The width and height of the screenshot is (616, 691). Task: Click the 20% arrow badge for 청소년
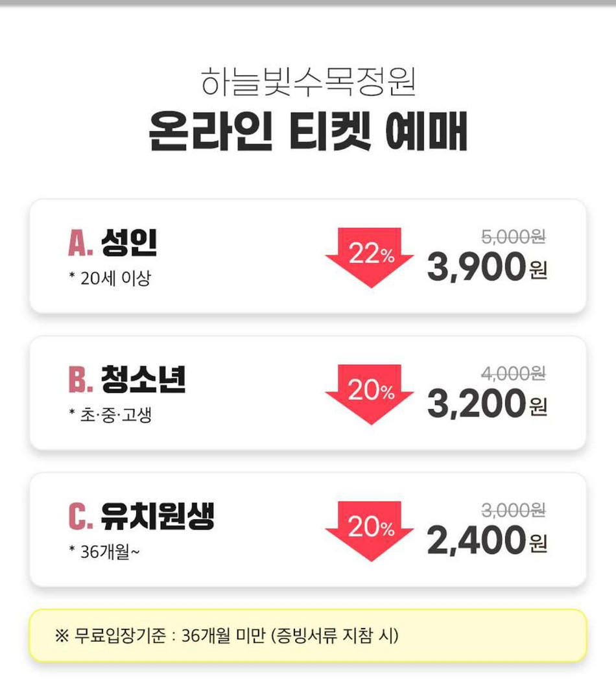pyautogui.click(x=370, y=394)
